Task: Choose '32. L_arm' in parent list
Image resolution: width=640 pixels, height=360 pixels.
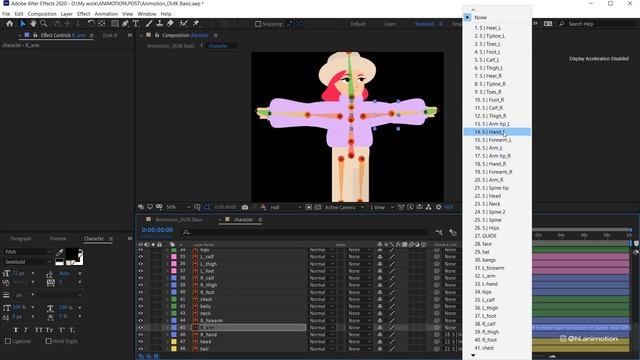Action: (497, 276)
